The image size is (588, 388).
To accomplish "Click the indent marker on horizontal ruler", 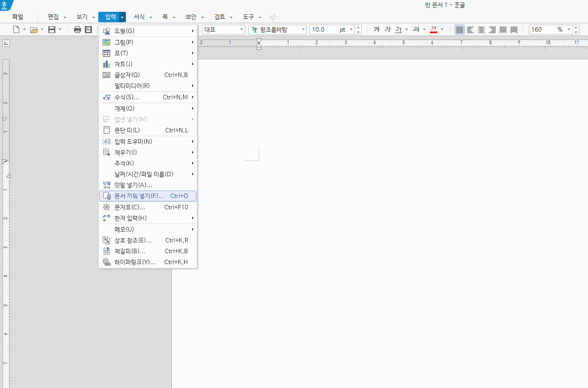I will pyautogui.click(x=259, y=44).
